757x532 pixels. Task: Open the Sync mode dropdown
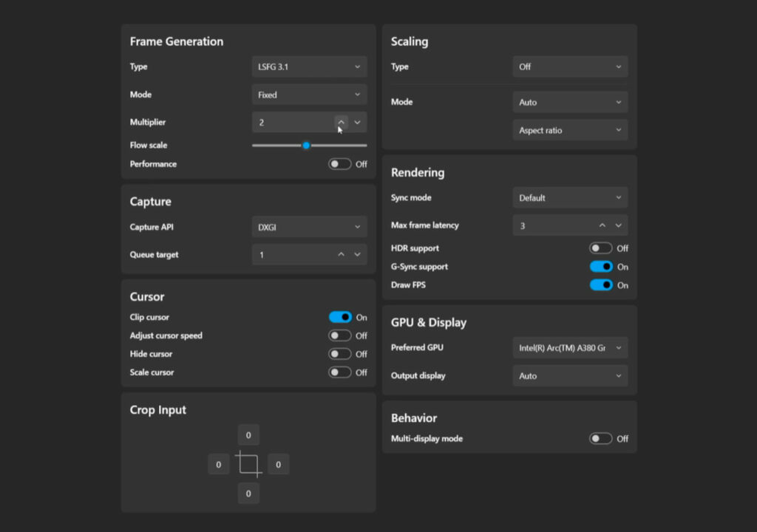pyautogui.click(x=570, y=198)
